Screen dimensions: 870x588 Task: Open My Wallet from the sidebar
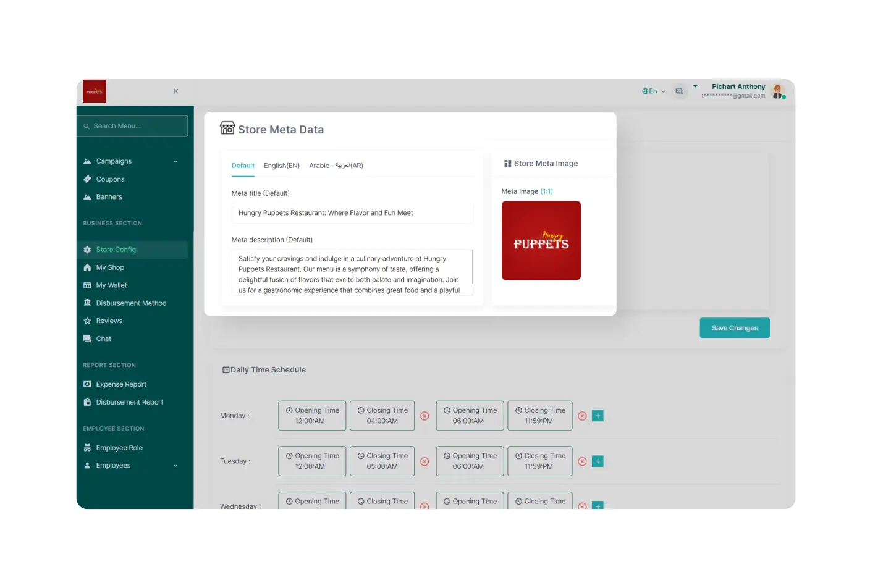click(x=111, y=285)
